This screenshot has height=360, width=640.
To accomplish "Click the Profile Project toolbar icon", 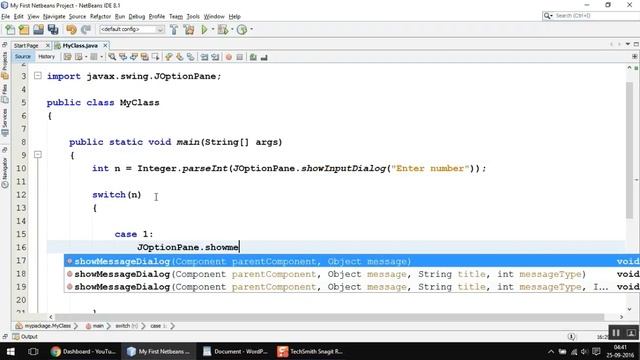I will (242, 29).
